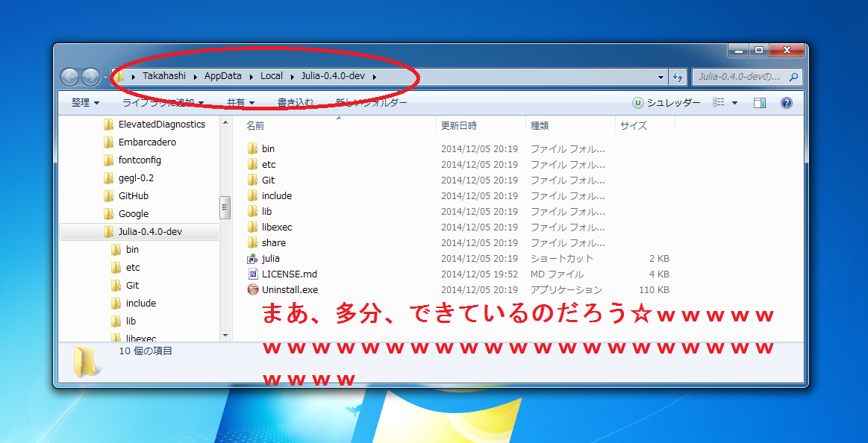Screen dimensions: 868x443
Task: Open the view options dropdown arrow
Action: 734,103
